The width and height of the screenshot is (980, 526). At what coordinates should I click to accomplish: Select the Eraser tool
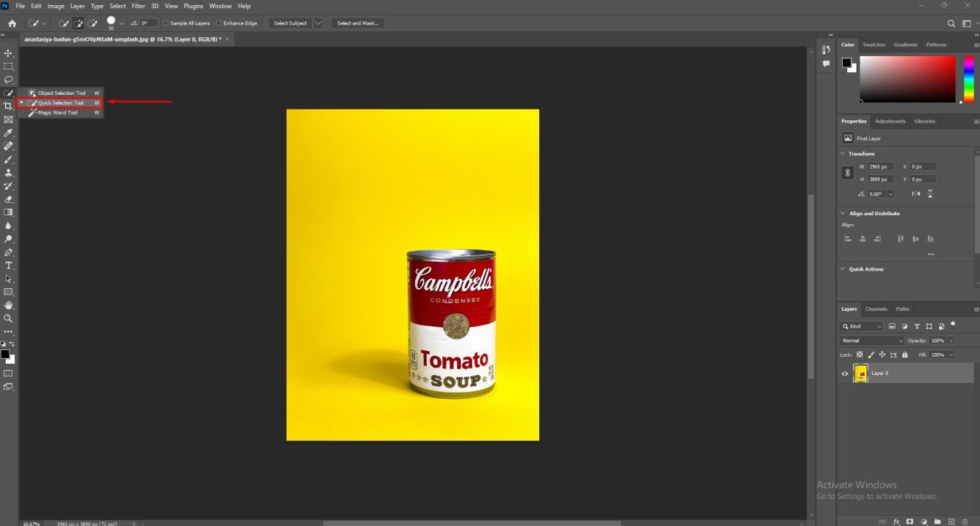point(9,198)
